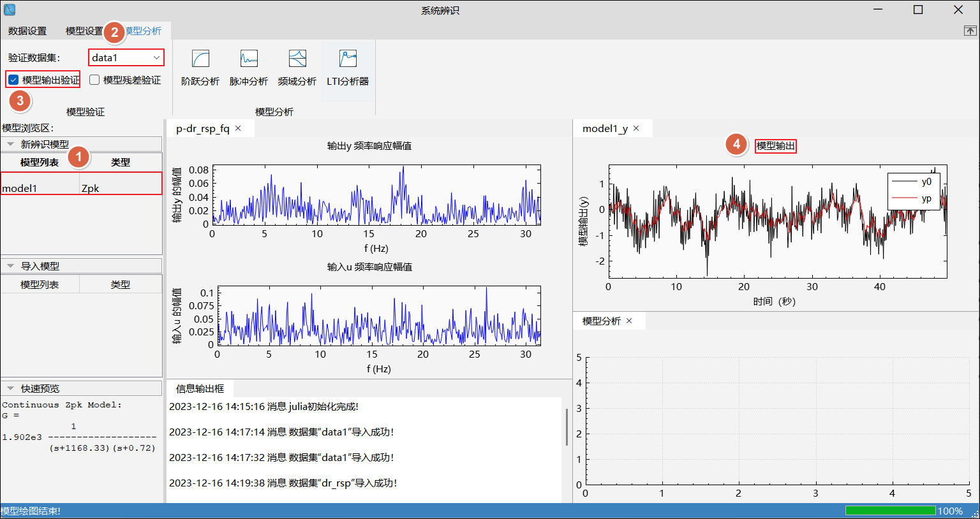Switch to the 数据设置 tab
This screenshot has width=980, height=519.
pyautogui.click(x=27, y=31)
